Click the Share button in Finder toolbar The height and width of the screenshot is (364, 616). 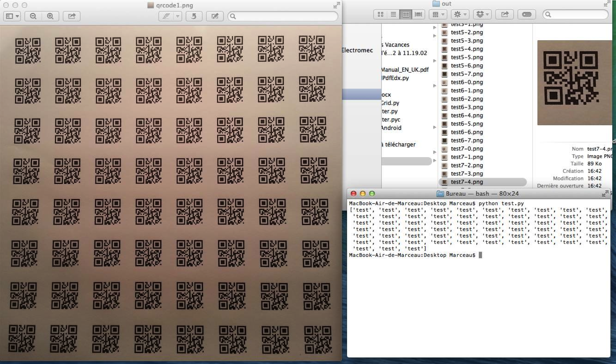(505, 14)
